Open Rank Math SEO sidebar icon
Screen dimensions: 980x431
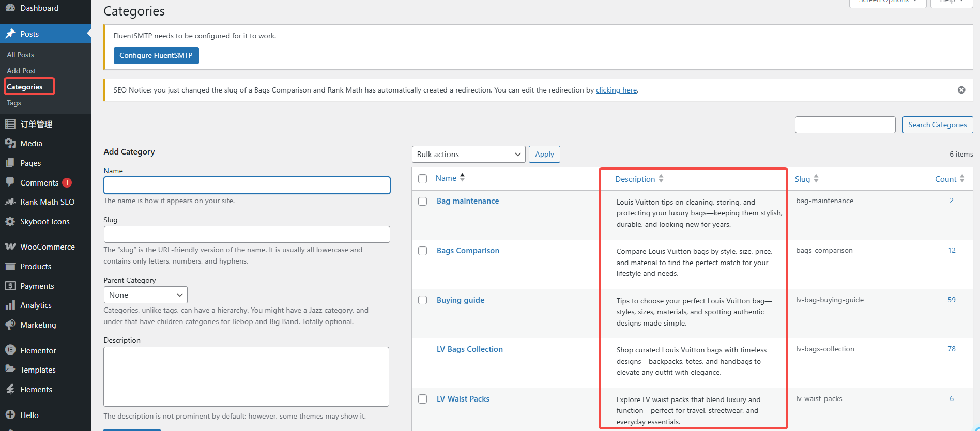(10, 202)
